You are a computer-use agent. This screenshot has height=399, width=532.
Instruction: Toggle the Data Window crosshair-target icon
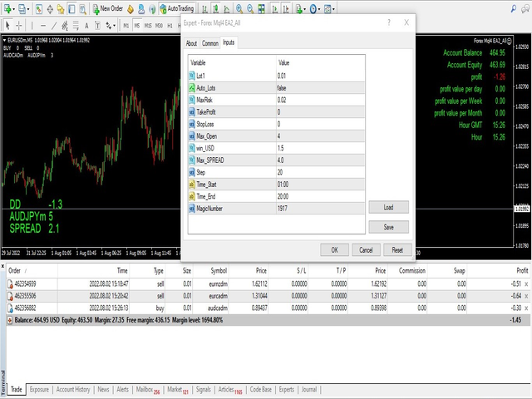coord(50,9)
